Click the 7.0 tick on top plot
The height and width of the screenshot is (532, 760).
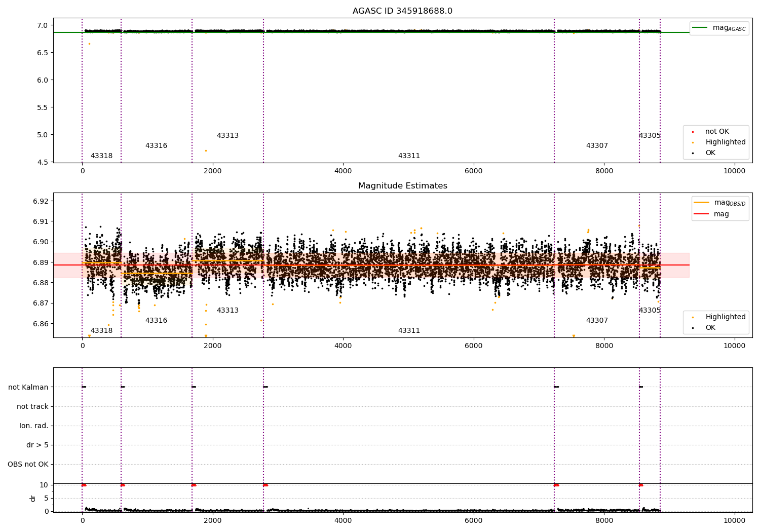point(43,25)
